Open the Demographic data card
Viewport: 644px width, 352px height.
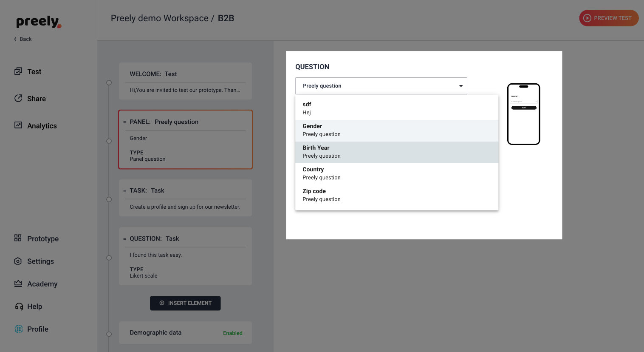click(x=185, y=333)
